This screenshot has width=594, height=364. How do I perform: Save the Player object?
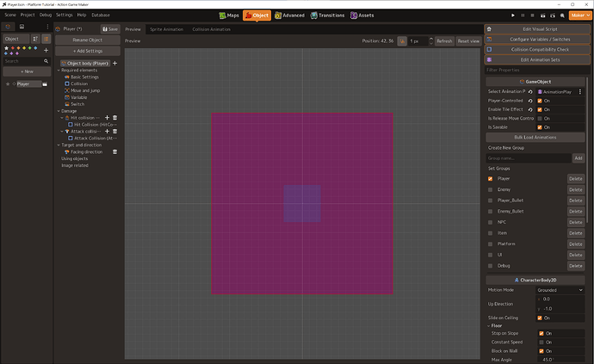click(x=110, y=29)
